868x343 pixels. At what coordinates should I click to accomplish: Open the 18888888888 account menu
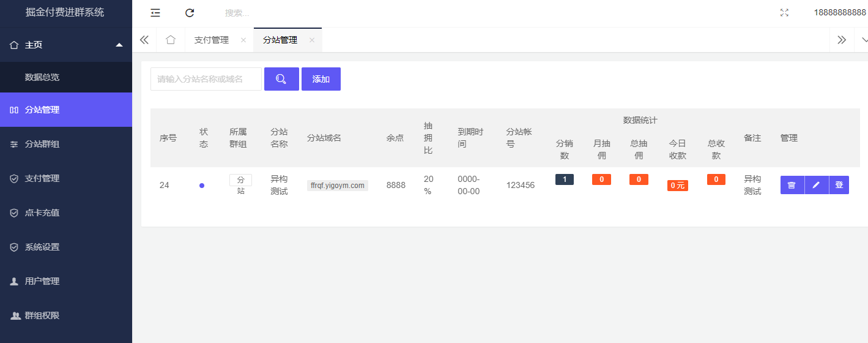(x=839, y=13)
